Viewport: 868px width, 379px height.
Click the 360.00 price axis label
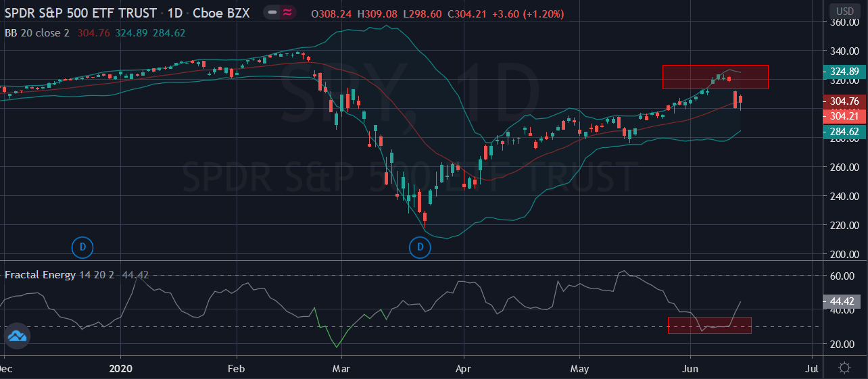tap(844, 22)
